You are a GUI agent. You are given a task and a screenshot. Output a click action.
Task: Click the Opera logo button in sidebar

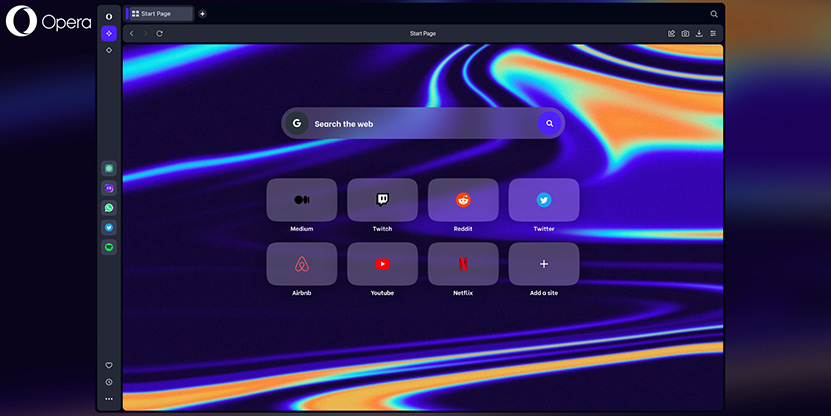pyautogui.click(x=109, y=16)
